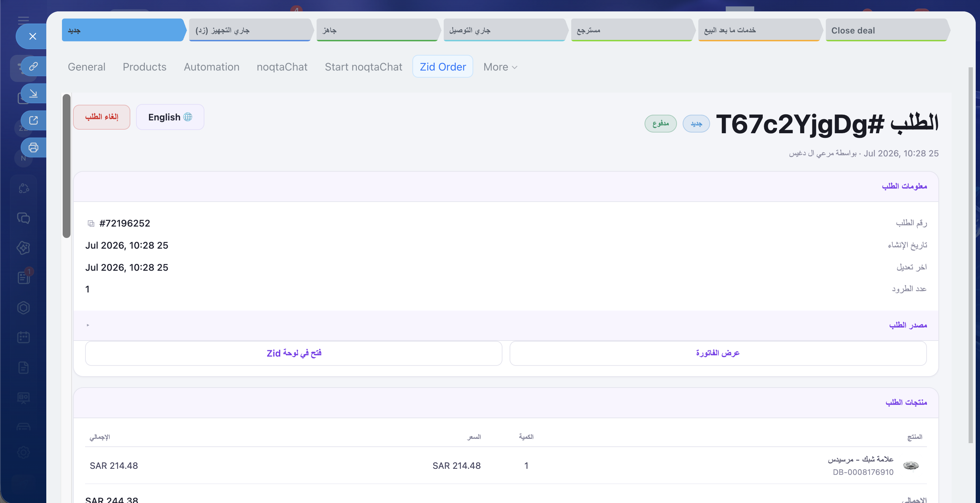Click the اخر تعديل label
This screenshot has width=980, height=503.
click(x=912, y=267)
